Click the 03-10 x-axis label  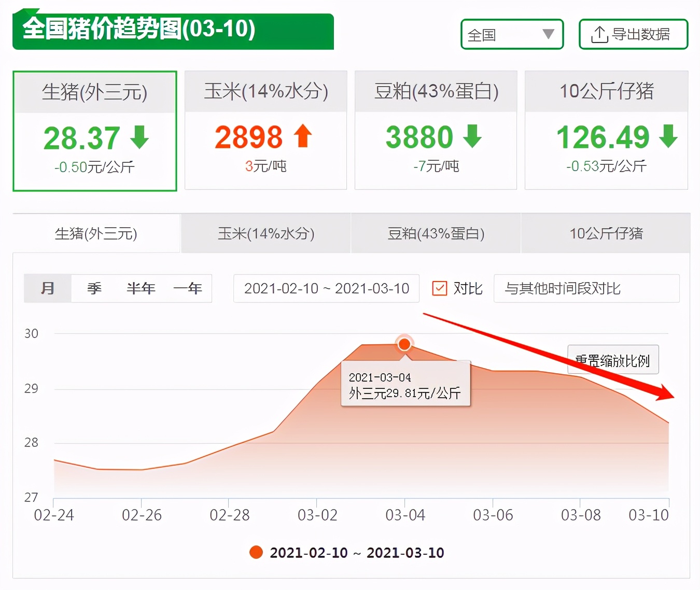click(x=649, y=515)
